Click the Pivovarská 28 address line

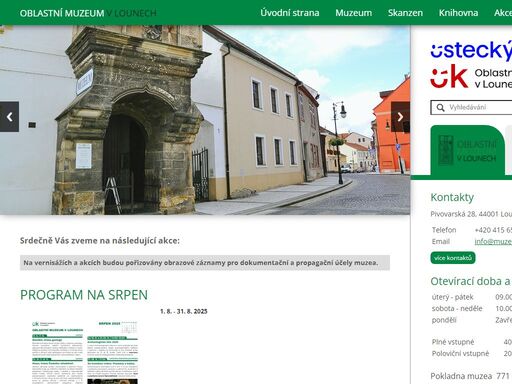point(471,214)
